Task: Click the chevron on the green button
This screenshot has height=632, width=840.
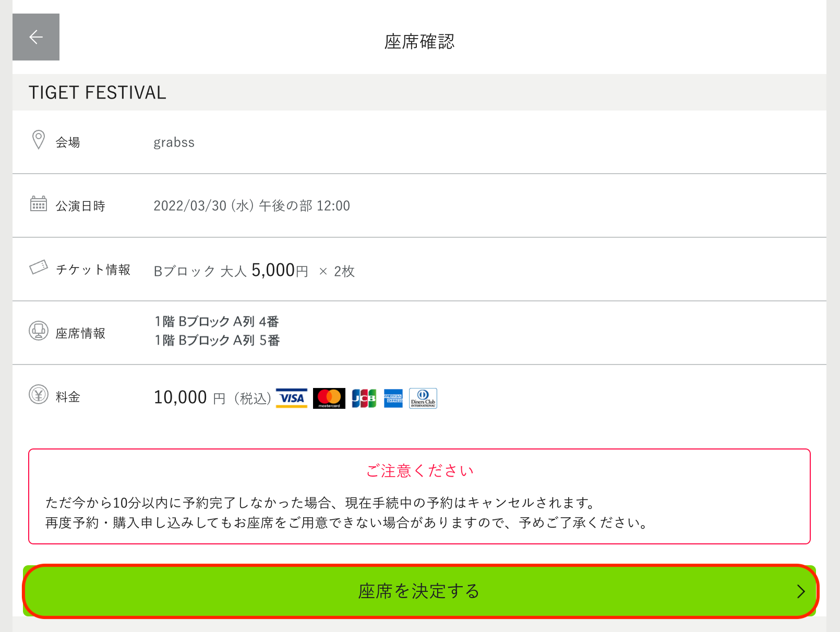Action: [801, 591]
